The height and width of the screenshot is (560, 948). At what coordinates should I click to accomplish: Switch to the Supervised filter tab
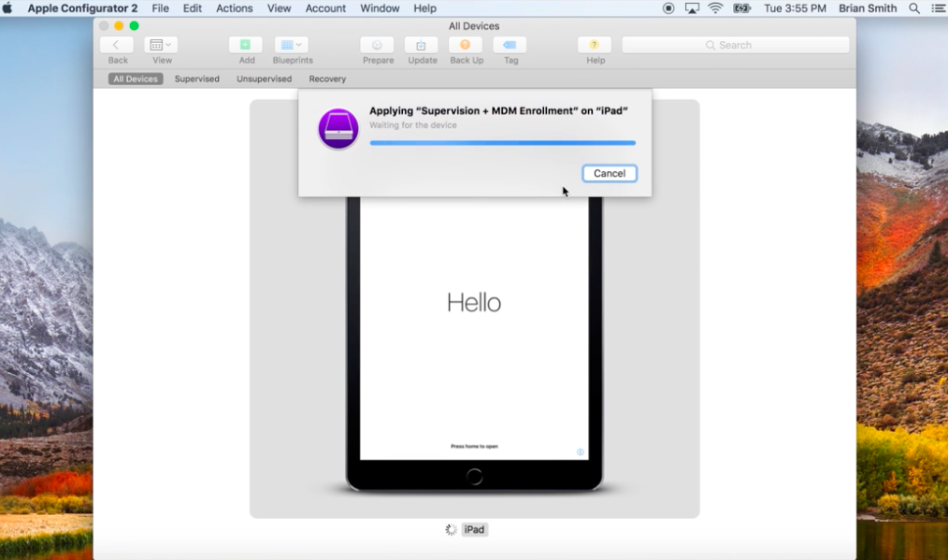[197, 79]
